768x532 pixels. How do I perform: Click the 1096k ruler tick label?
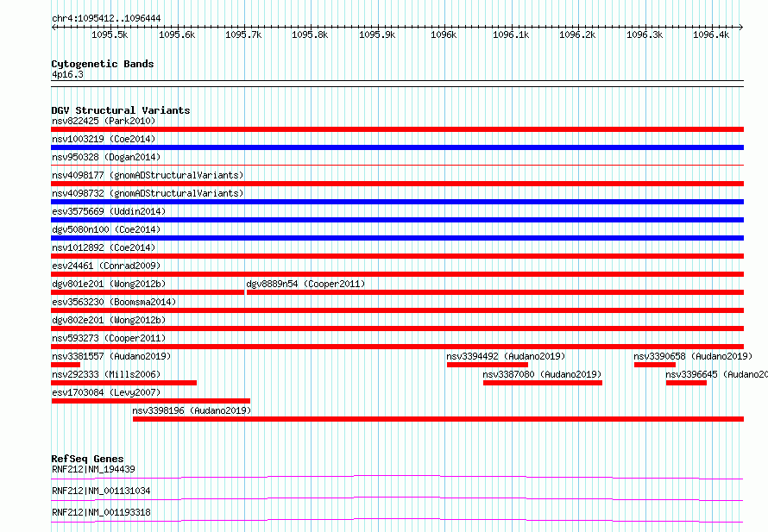444,34
